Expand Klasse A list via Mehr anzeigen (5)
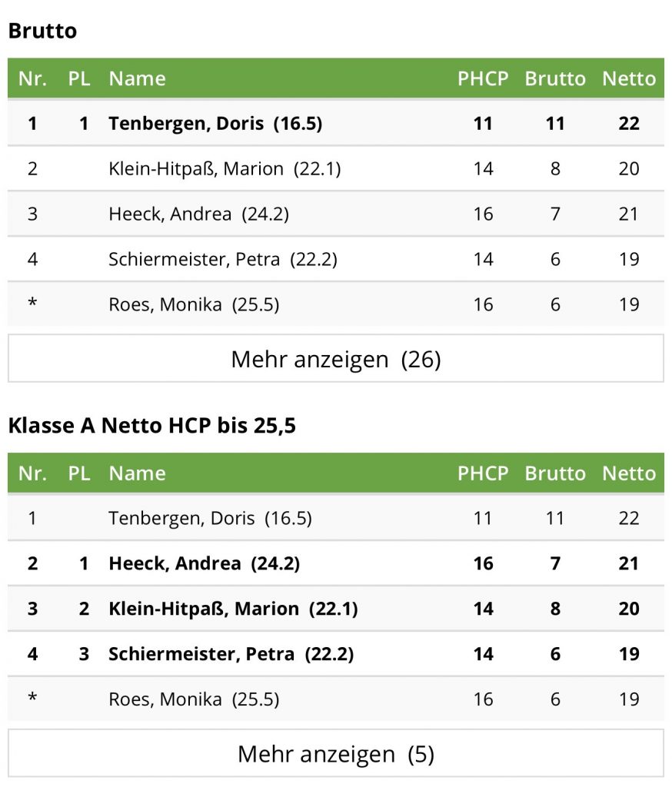 click(x=335, y=753)
